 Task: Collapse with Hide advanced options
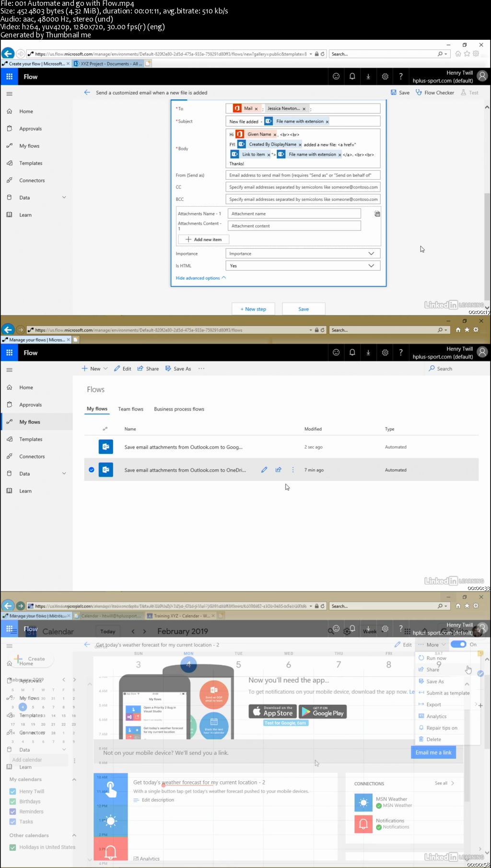[200, 278]
